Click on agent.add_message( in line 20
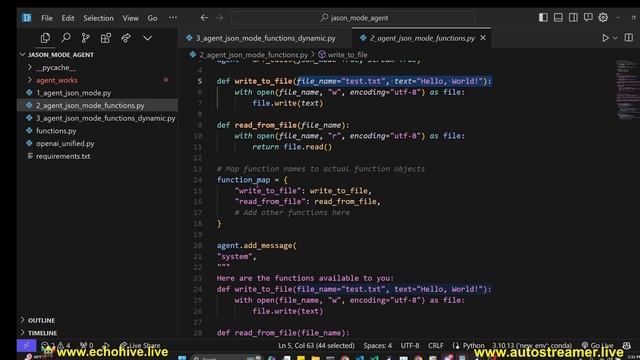640x360 pixels. (x=257, y=246)
